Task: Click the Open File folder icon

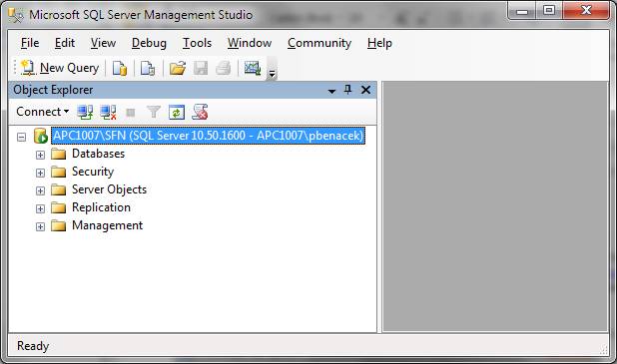Action: 178,68
